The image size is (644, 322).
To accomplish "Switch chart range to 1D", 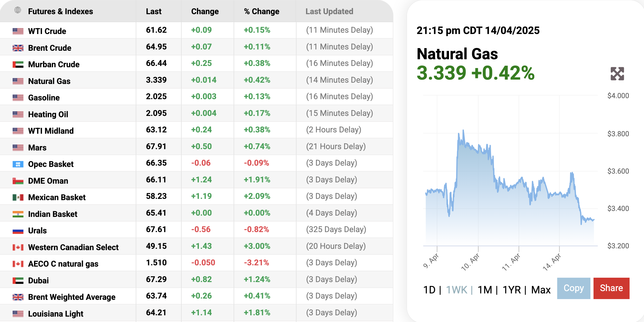I will coord(429,290).
